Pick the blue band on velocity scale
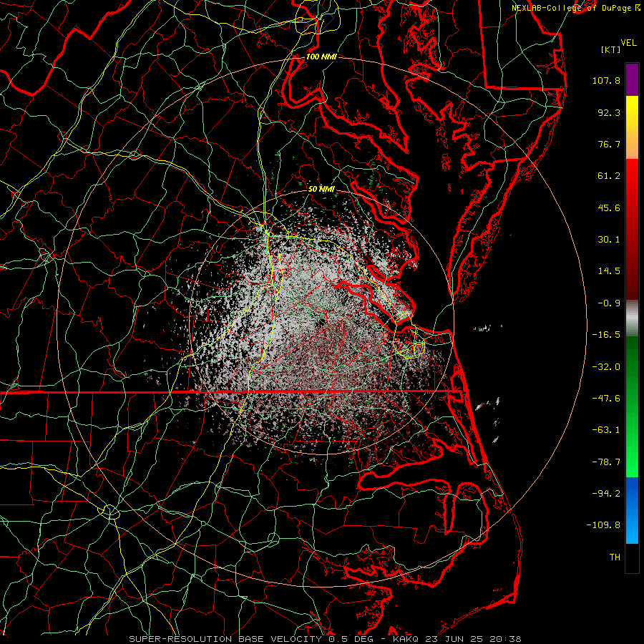Screen dimensions: 644x644 [x=632, y=510]
